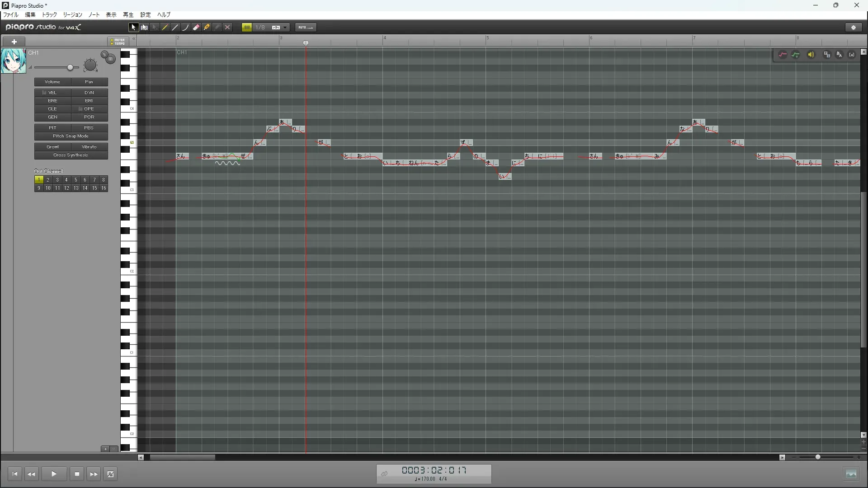868x488 pixels.
Task: Click the lyric language あA icon
Action: click(840, 55)
